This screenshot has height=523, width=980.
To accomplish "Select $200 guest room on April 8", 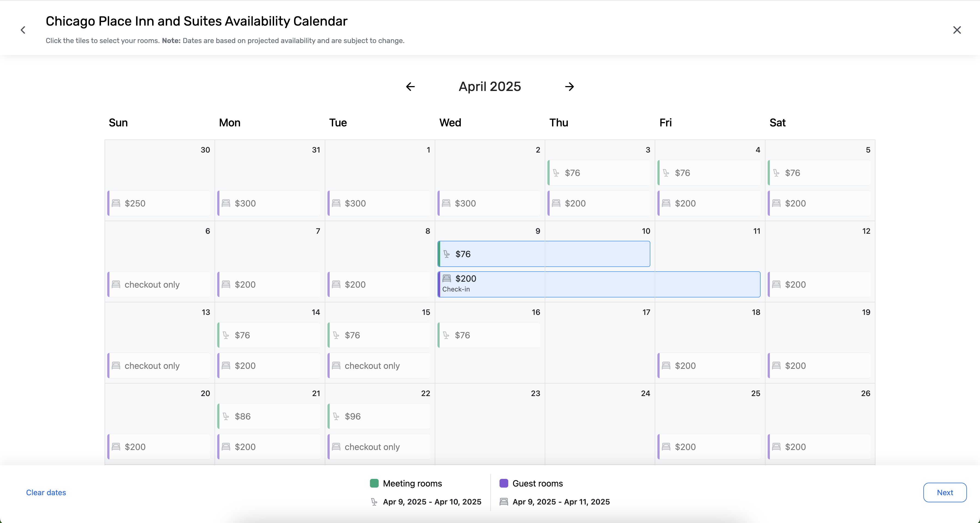I will (379, 284).
